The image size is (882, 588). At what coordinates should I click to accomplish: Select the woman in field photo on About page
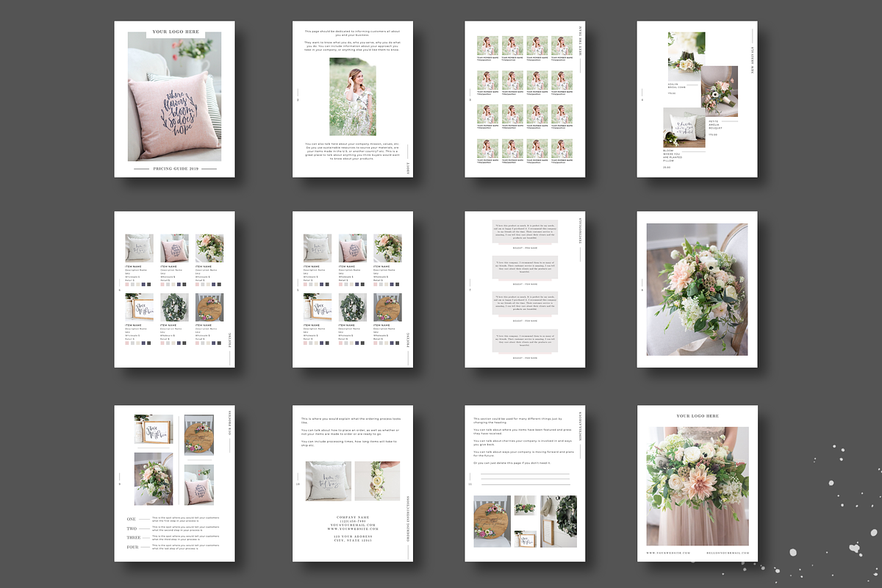353,97
